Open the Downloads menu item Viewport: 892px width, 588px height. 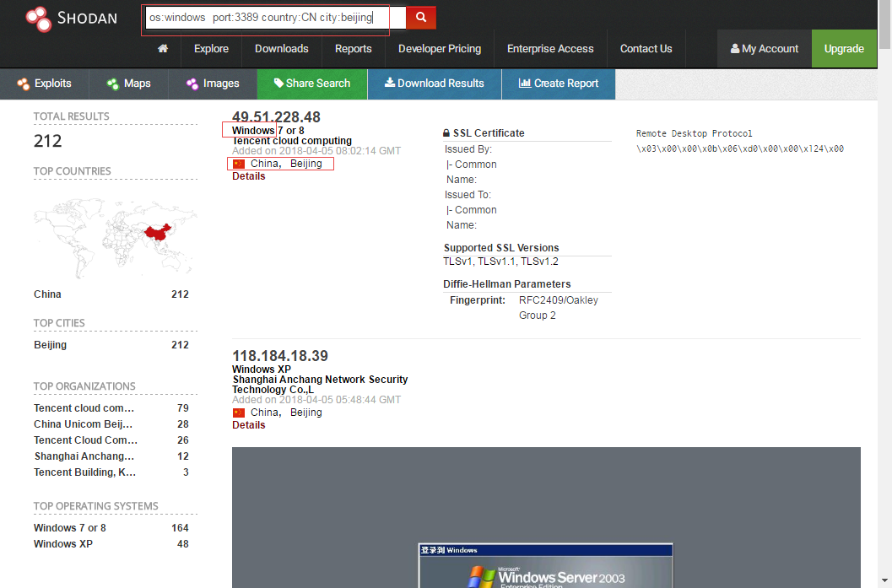(x=282, y=49)
